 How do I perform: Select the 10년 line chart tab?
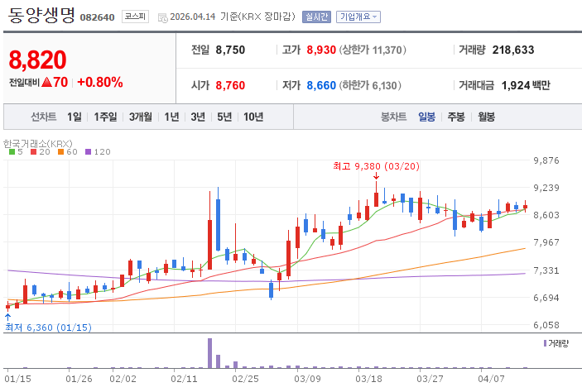point(253,117)
